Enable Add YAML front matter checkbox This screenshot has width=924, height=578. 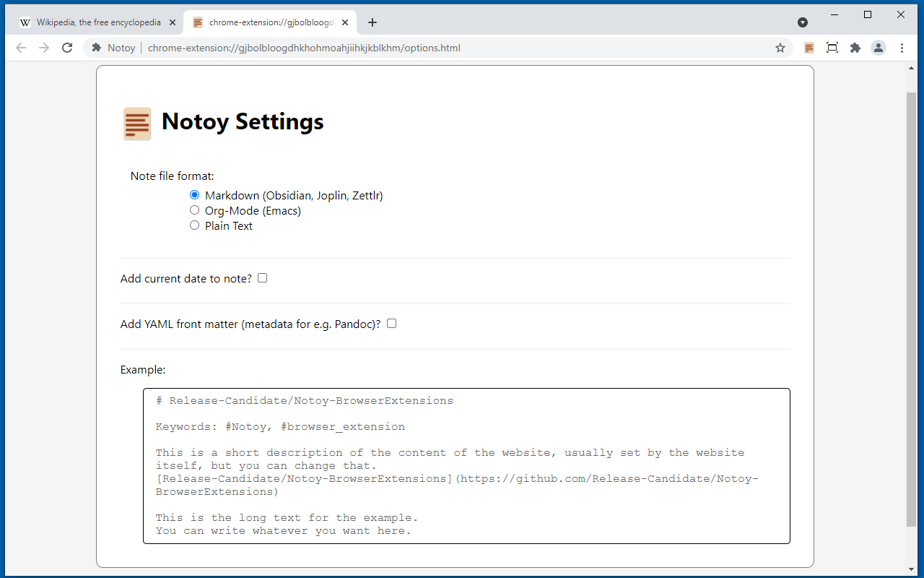(391, 324)
